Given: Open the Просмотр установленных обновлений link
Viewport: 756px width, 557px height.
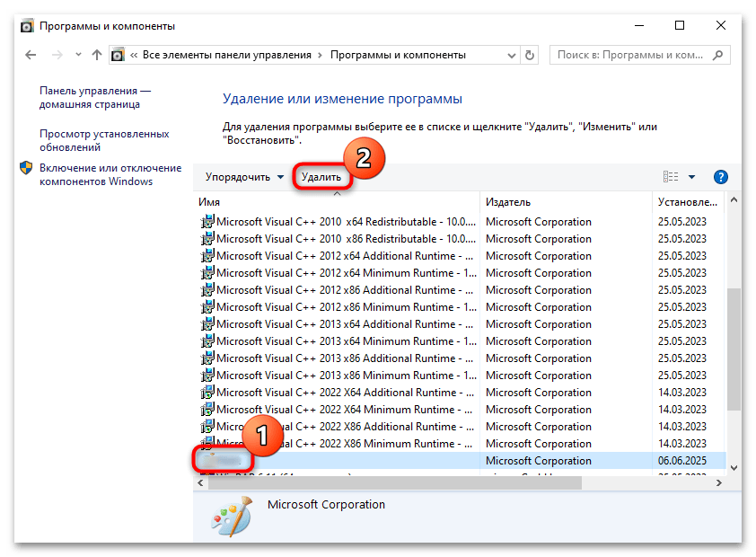Looking at the screenshot, I should 104,140.
